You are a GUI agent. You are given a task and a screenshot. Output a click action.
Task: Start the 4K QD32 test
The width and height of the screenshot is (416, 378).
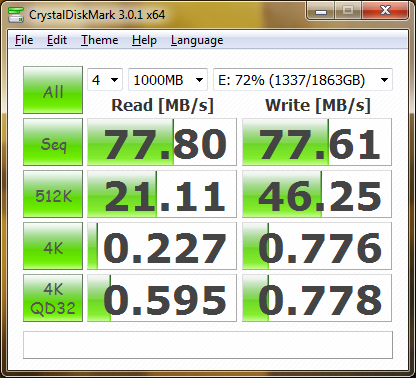click(x=53, y=298)
